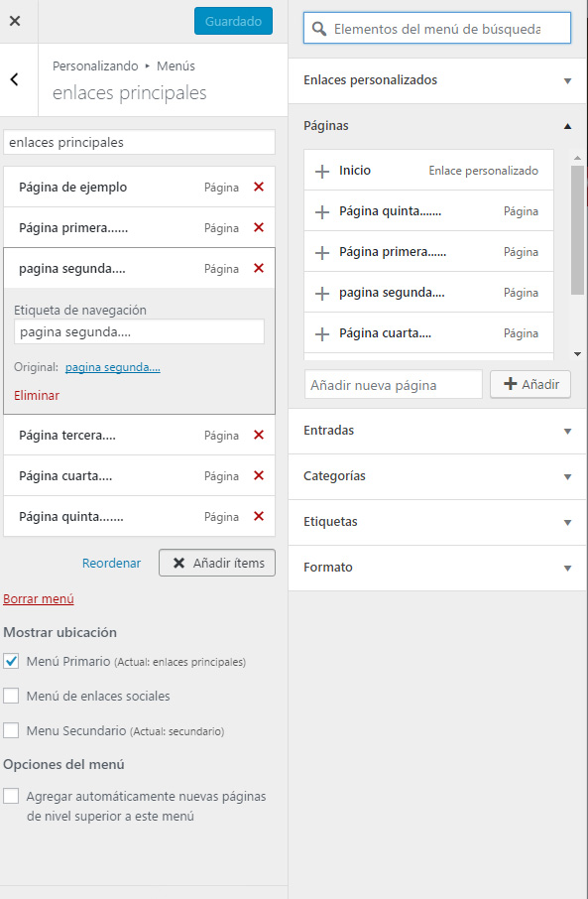Add Inicio to menu with plus icon
The height and width of the screenshot is (899, 588).
(322, 171)
